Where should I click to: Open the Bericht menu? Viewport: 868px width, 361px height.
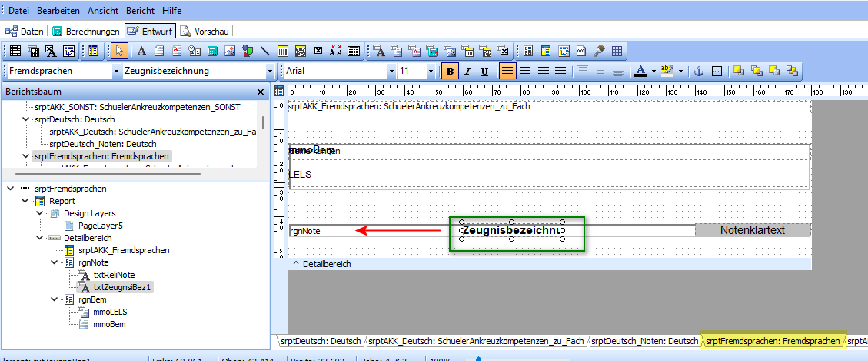coord(140,12)
